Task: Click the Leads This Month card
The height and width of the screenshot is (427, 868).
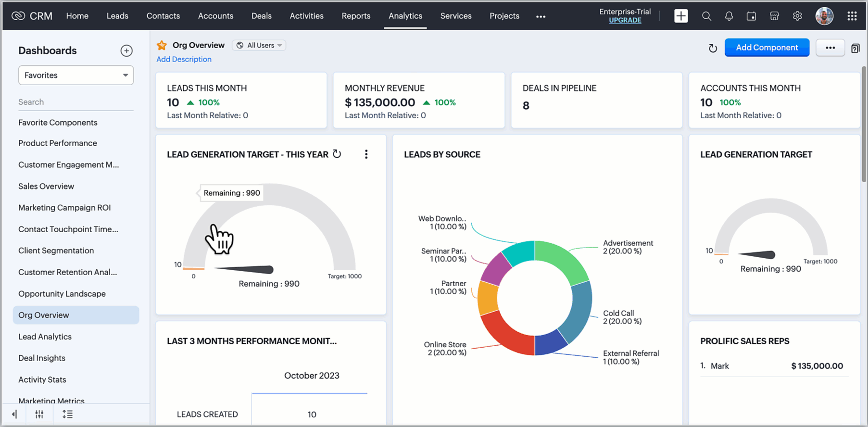Action: pyautogui.click(x=241, y=100)
